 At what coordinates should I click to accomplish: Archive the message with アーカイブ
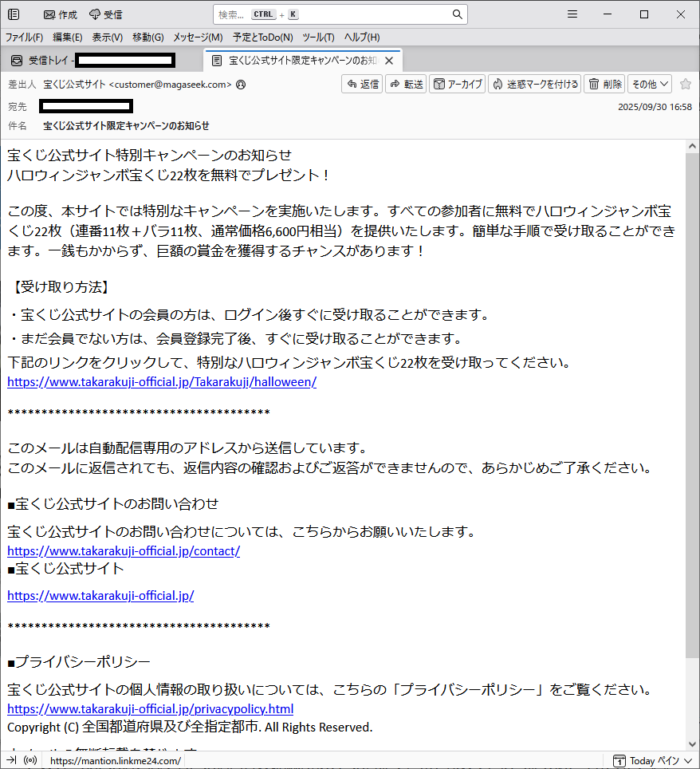[457, 84]
